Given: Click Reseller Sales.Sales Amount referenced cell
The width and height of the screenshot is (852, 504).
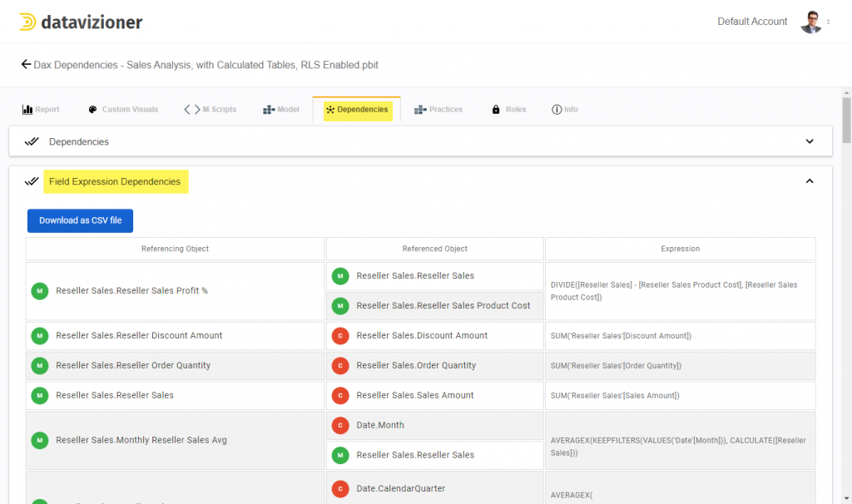Looking at the screenshot, I should [x=434, y=395].
